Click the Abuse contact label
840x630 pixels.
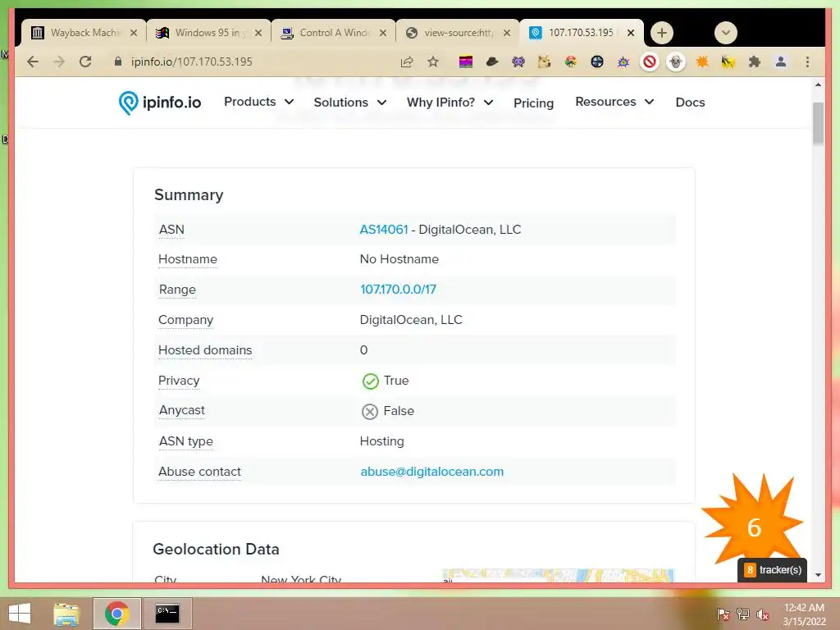pos(199,472)
